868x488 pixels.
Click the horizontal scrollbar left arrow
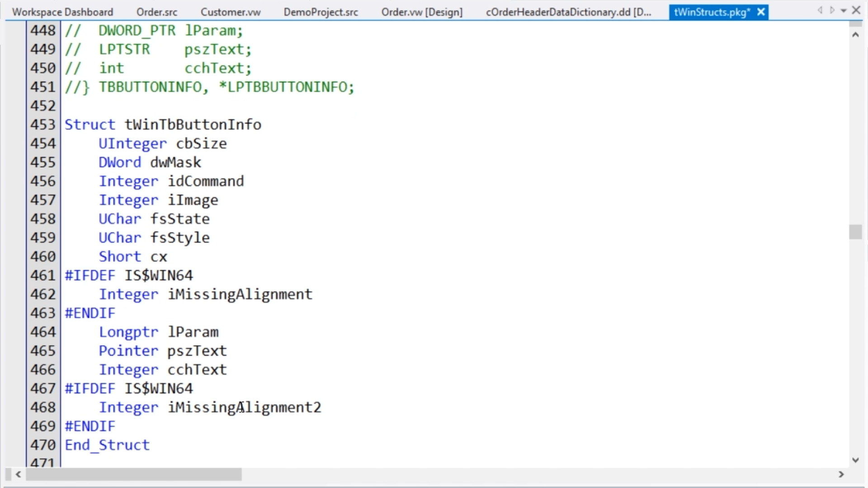click(x=19, y=474)
